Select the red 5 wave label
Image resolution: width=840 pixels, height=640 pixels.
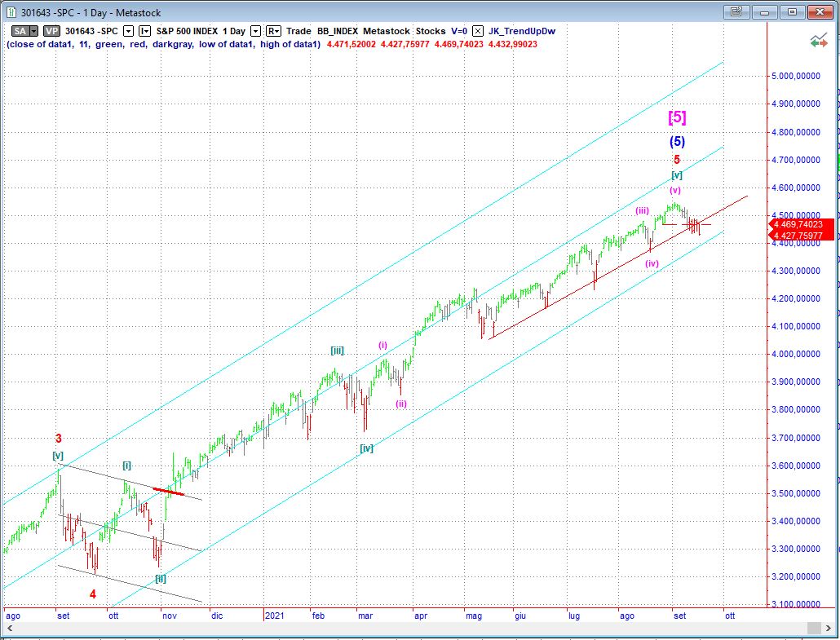(677, 160)
